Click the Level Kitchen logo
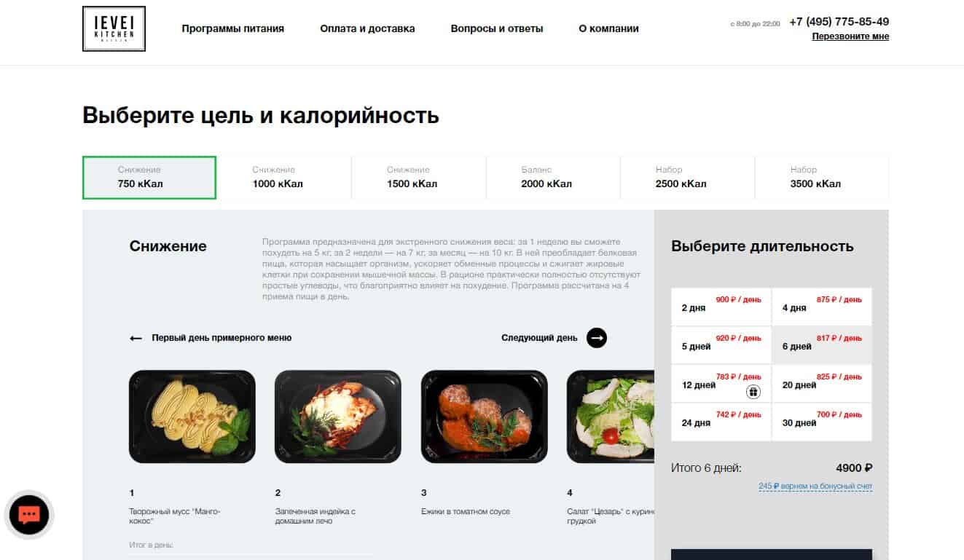Screen dimensions: 964x560 click(x=114, y=28)
